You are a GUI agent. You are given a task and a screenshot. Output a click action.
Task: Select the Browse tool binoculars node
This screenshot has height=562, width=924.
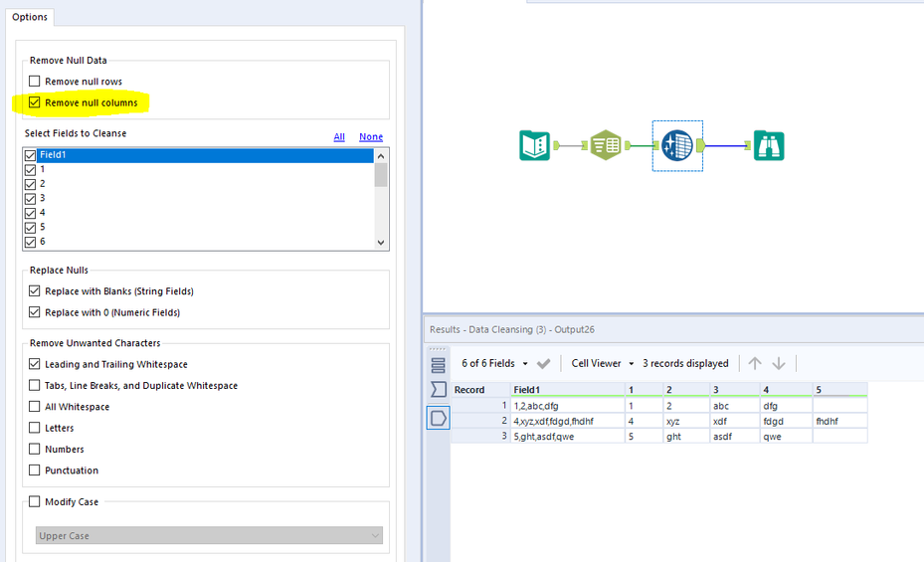coord(769,145)
